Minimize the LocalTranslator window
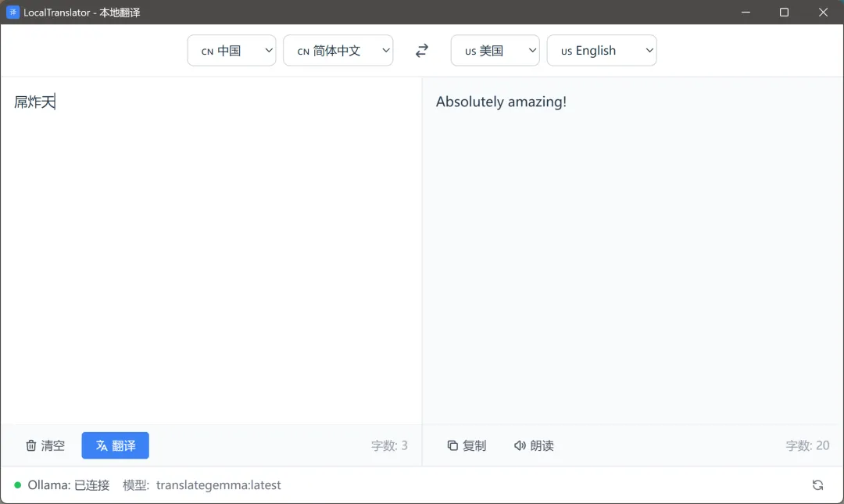This screenshot has width=844, height=504. (x=746, y=13)
